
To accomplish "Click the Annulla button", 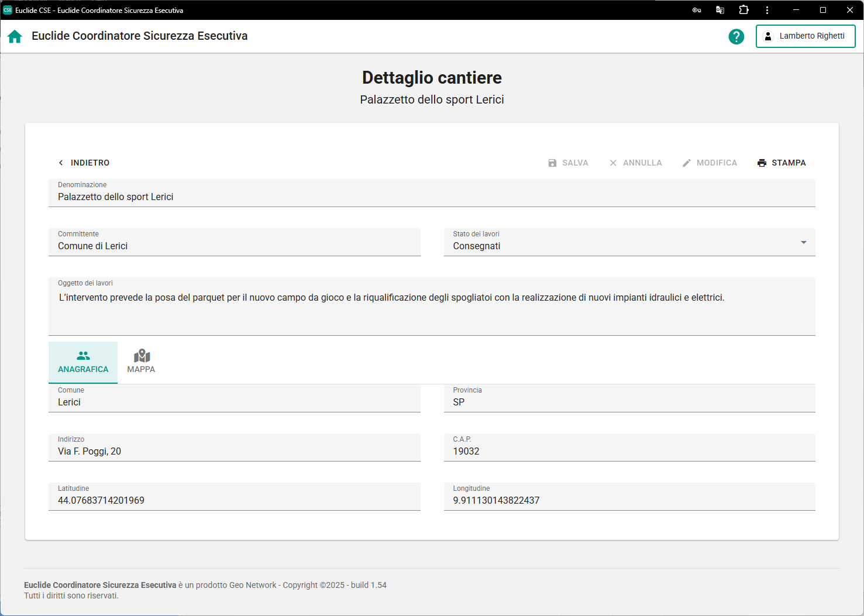I will click(635, 163).
